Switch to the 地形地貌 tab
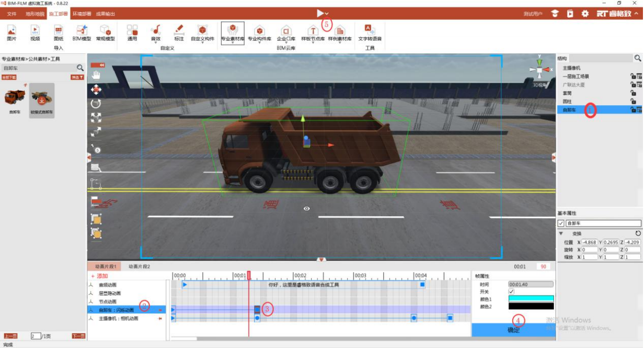The width and height of the screenshot is (644, 348). tap(35, 14)
